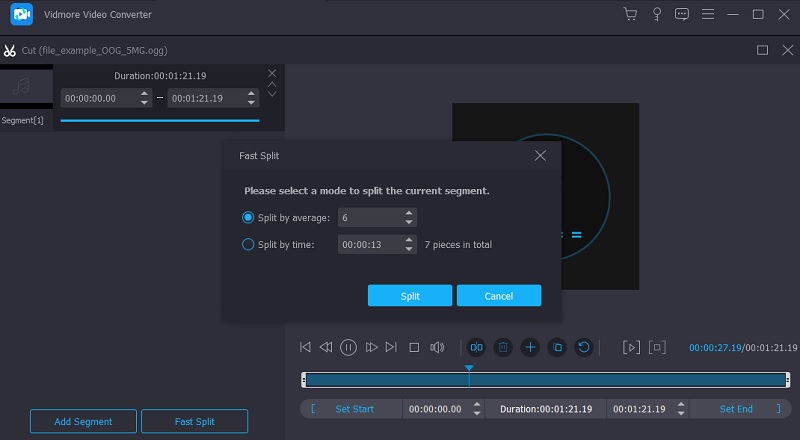This screenshot has height=440, width=800.
Task: Decrease the Split by time value
Action: 409,248
